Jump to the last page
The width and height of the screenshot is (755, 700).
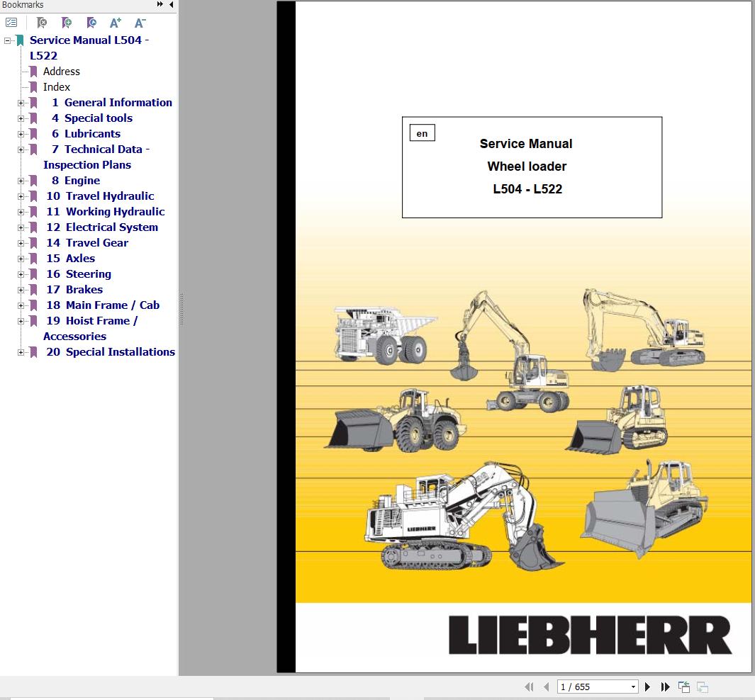[x=665, y=687]
